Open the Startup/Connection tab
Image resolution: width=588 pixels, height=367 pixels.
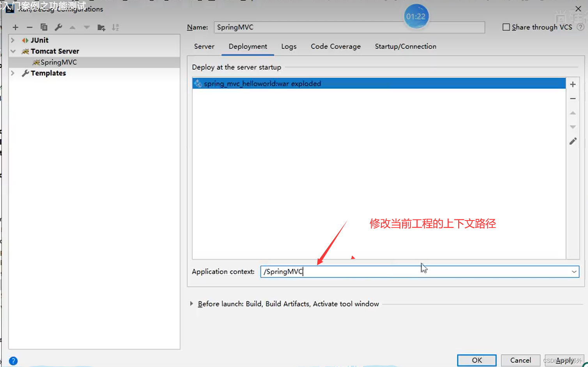406,46
